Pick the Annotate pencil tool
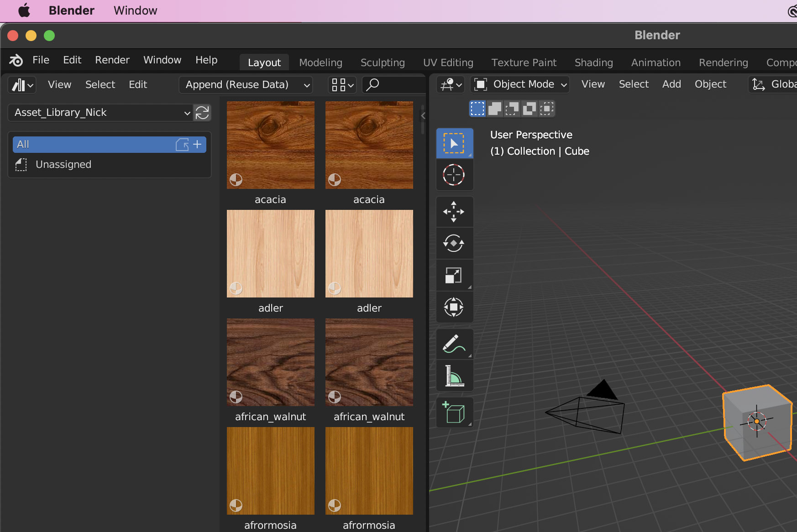Viewport: 797px width, 532px height. [x=454, y=344]
